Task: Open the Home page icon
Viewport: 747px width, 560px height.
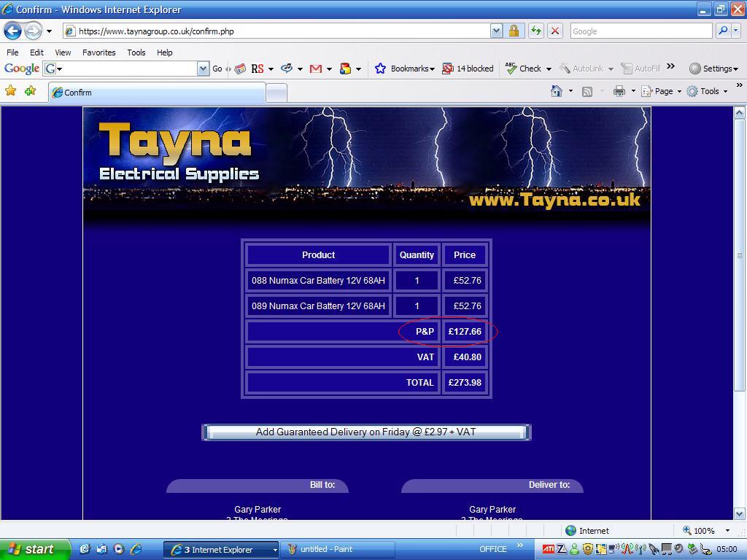Action: pos(557,91)
